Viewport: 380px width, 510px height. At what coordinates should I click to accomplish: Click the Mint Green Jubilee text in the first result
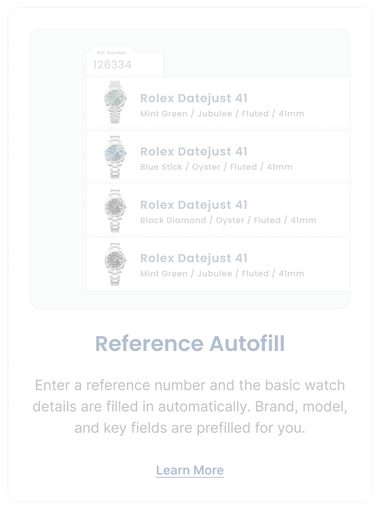click(x=222, y=113)
